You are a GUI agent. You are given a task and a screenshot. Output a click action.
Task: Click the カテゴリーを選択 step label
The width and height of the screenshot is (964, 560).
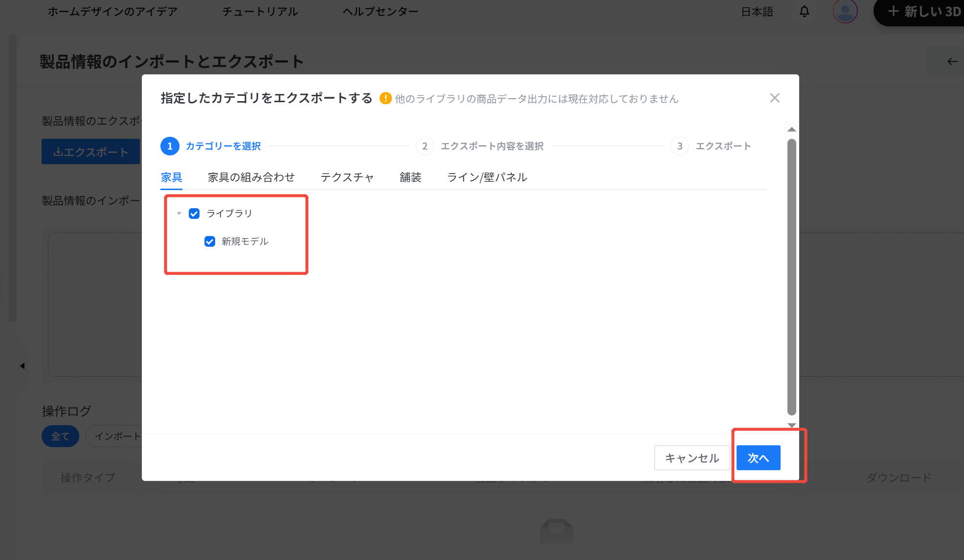(223, 146)
